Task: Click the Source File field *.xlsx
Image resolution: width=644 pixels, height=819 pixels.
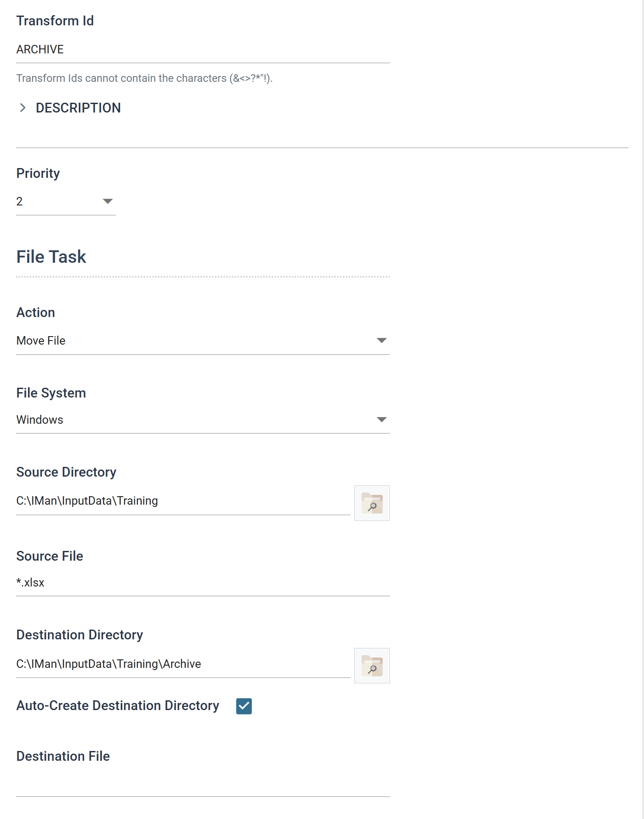Action: coord(203,582)
